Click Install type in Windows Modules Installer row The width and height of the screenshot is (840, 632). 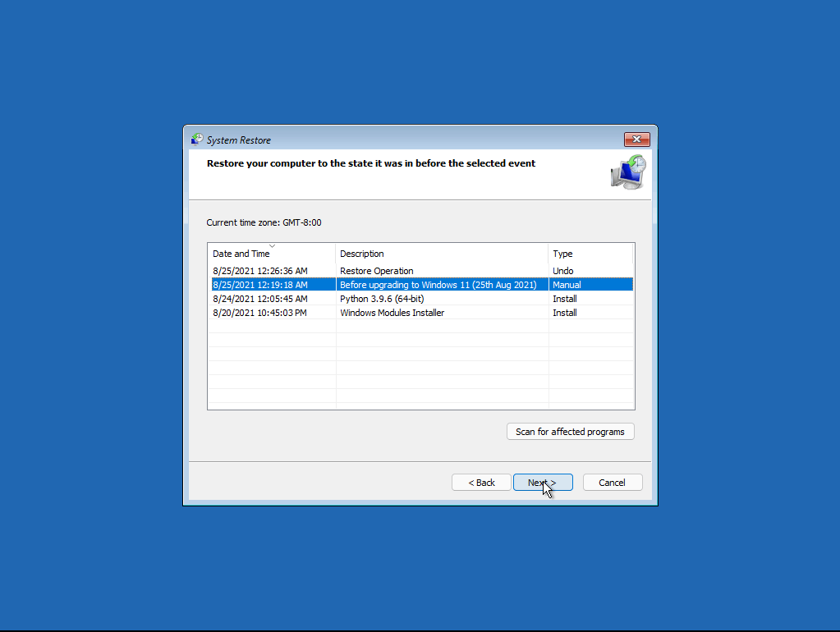565,313
